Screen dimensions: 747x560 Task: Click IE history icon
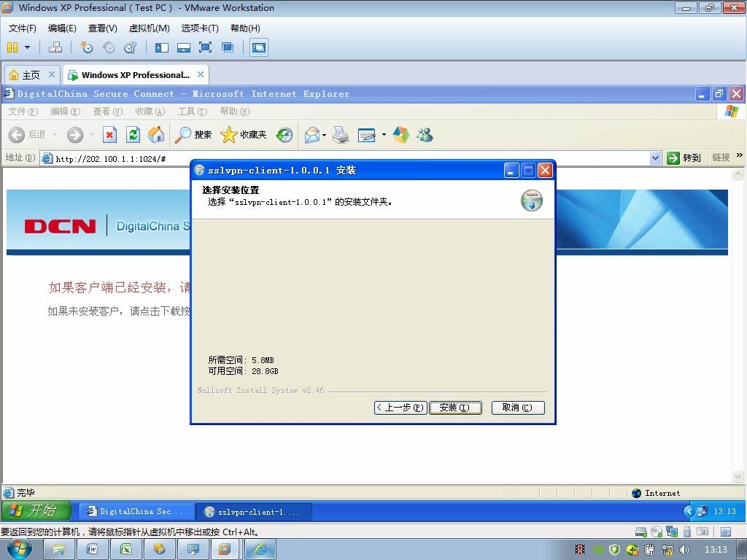pos(285,135)
